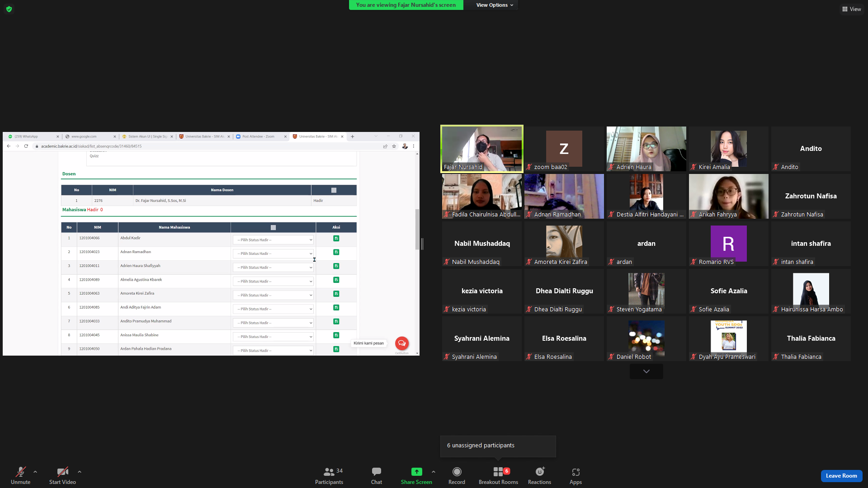The width and height of the screenshot is (868, 488).
Task: Click the panel divider handle beside shared screen
Action: coord(422,244)
